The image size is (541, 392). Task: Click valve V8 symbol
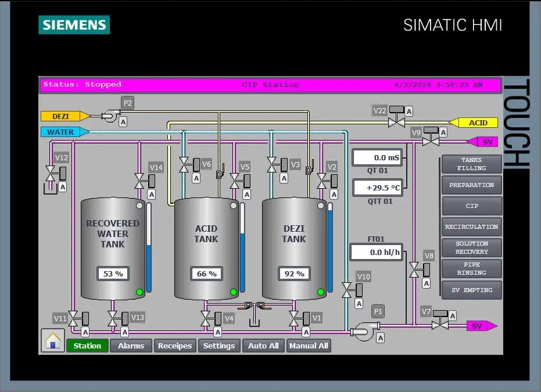(x=420, y=270)
